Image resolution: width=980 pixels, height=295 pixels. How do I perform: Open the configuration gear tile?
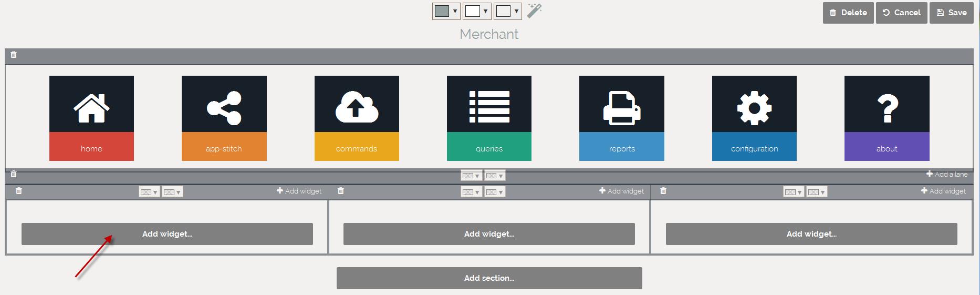(754, 118)
